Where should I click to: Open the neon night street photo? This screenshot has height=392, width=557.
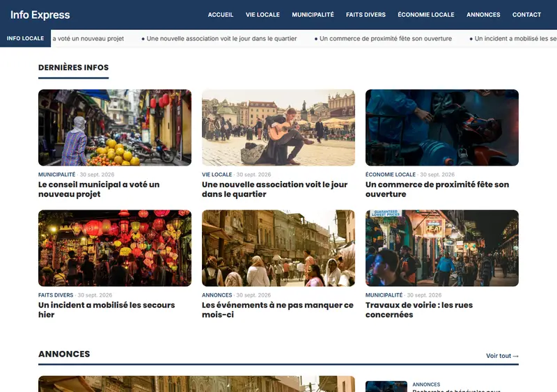point(442,248)
